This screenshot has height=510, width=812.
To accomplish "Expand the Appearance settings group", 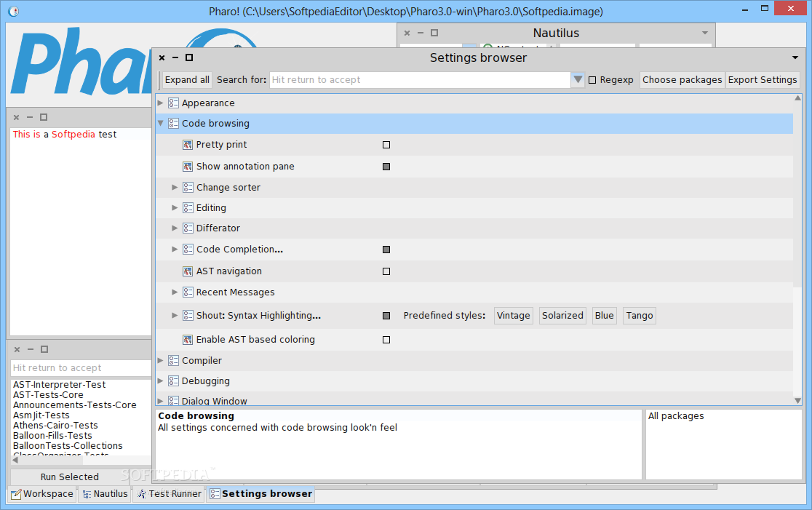I will click(x=161, y=103).
